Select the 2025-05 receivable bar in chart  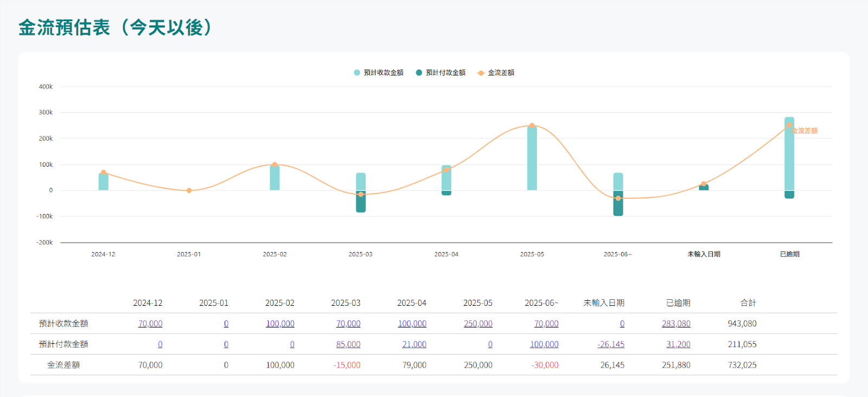click(532, 158)
